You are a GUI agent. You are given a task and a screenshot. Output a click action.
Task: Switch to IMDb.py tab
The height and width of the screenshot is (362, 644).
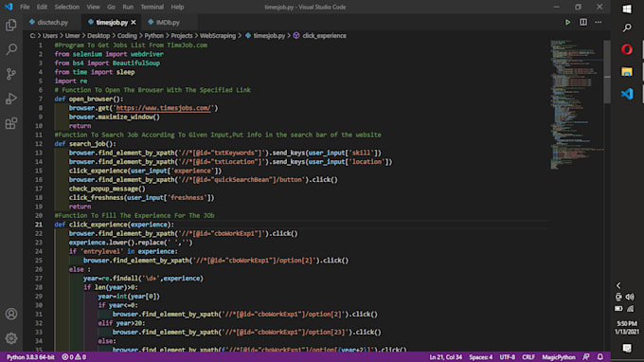[168, 22]
